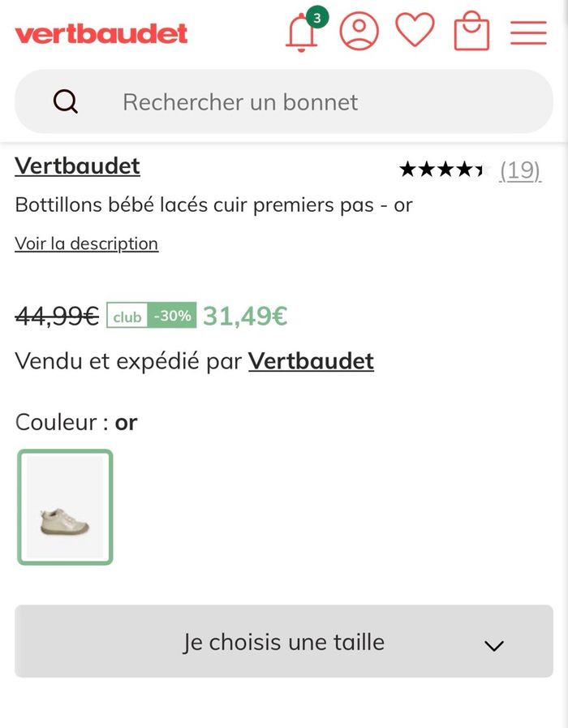This screenshot has width=568, height=728.
Task: Open the "Je choisis une taille" dropdown
Action: coord(283,642)
